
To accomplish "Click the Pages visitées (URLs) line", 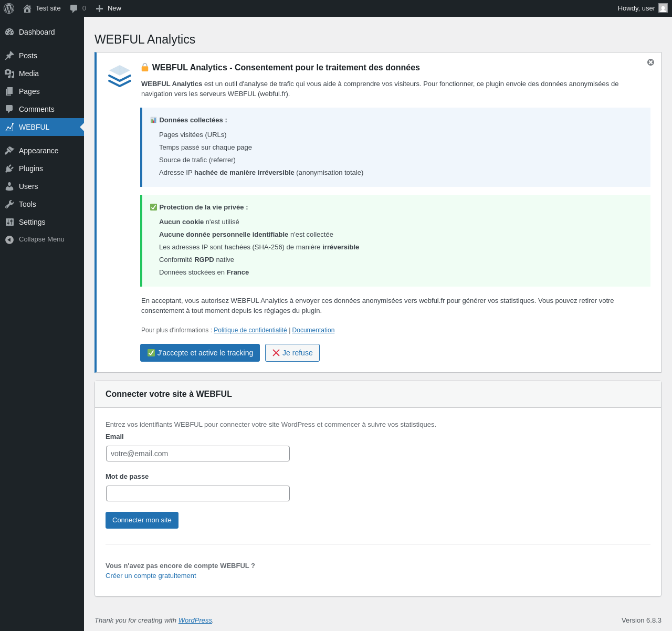I will tap(193, 135).
